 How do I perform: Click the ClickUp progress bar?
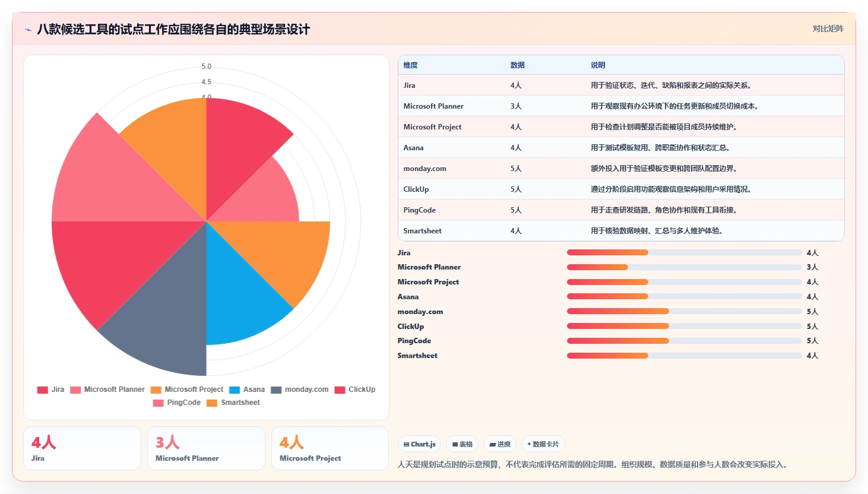[684, 326]
